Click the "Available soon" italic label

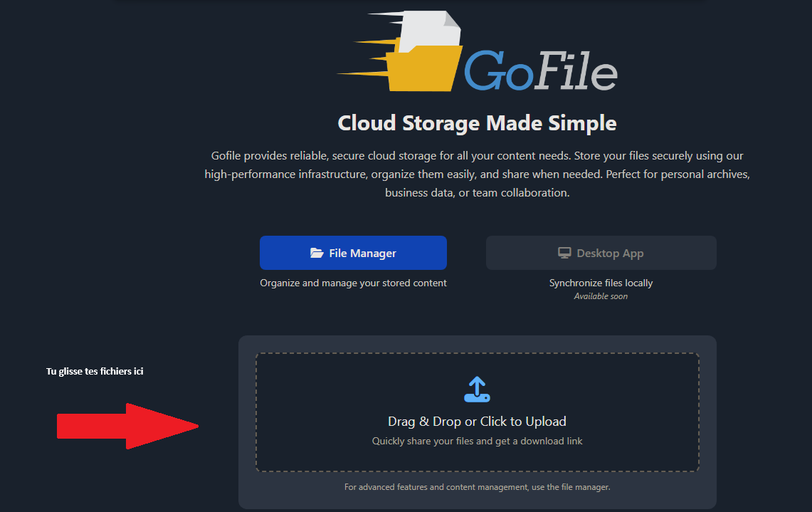tap(601, 296)
